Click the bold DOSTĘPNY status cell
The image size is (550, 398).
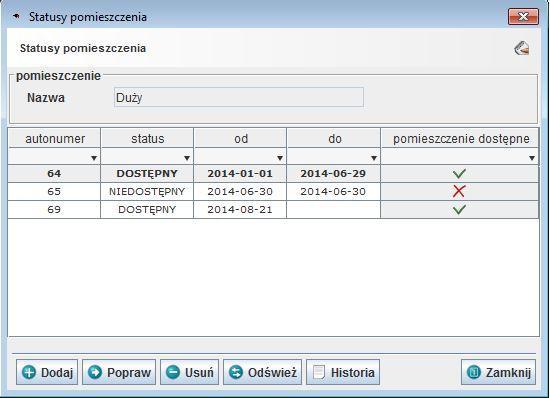147,173
